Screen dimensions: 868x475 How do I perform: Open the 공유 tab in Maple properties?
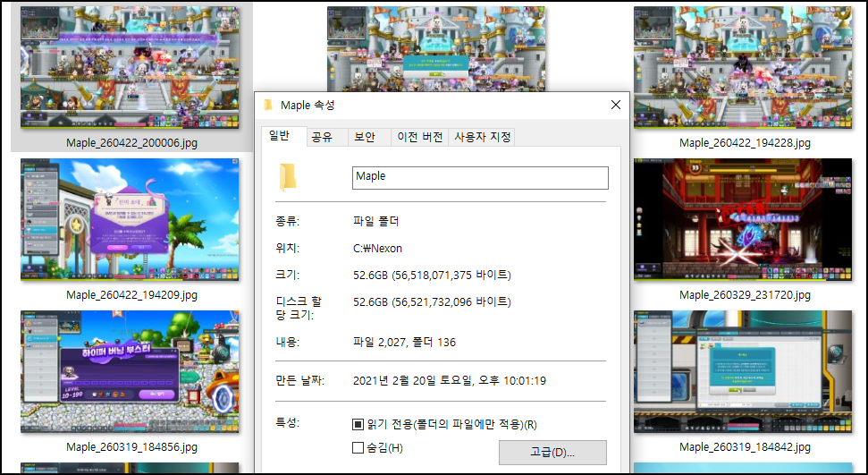(x=326, y=137)
